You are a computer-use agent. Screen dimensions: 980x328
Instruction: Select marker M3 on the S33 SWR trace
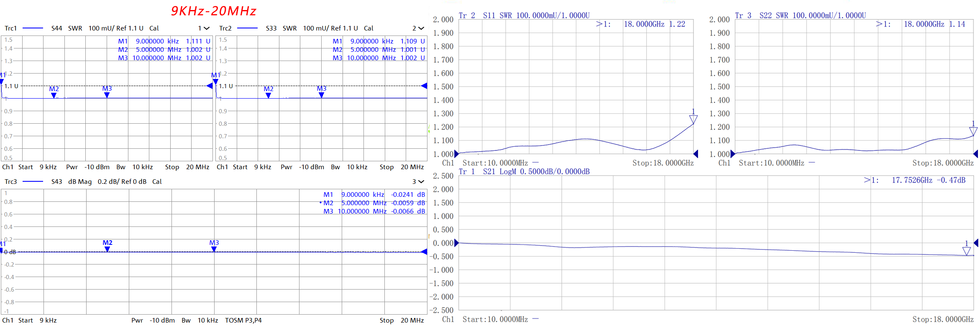(321, 95)
